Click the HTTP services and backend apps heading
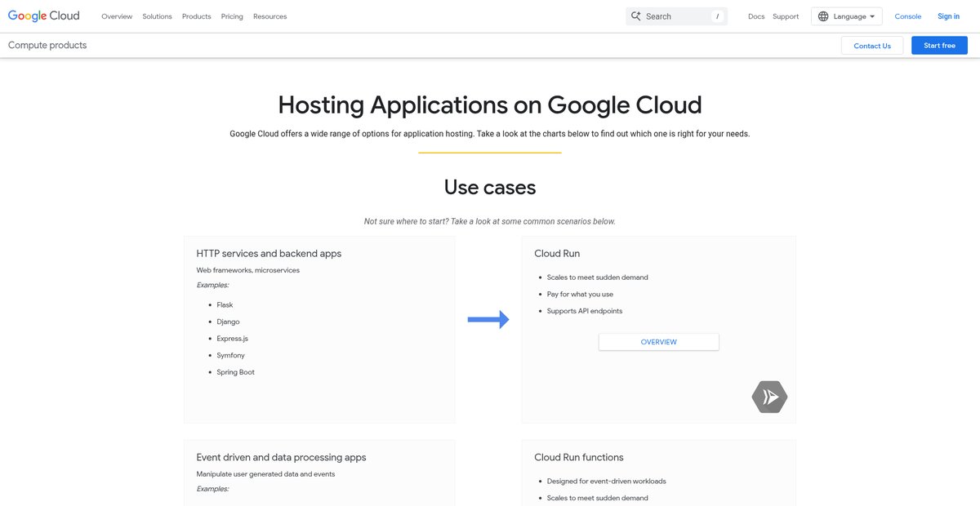This screenshot has width=980, height=506. tap(269, 254)
